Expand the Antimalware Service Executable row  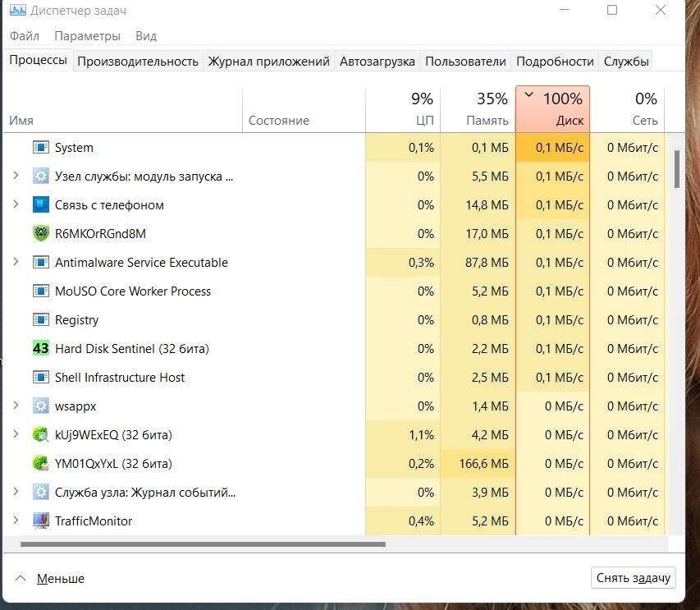[16, 262]
